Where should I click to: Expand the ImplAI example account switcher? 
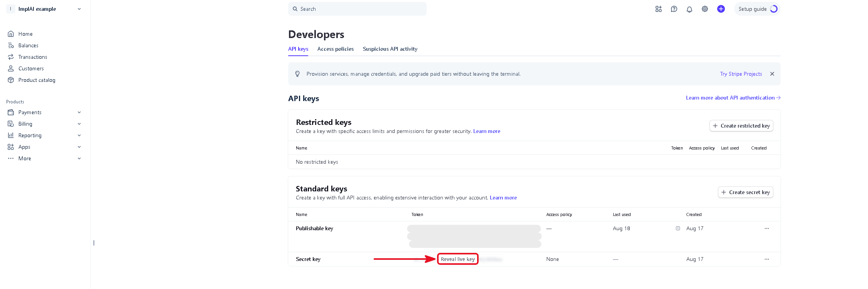pyautogui.click(x=45, y=9)
